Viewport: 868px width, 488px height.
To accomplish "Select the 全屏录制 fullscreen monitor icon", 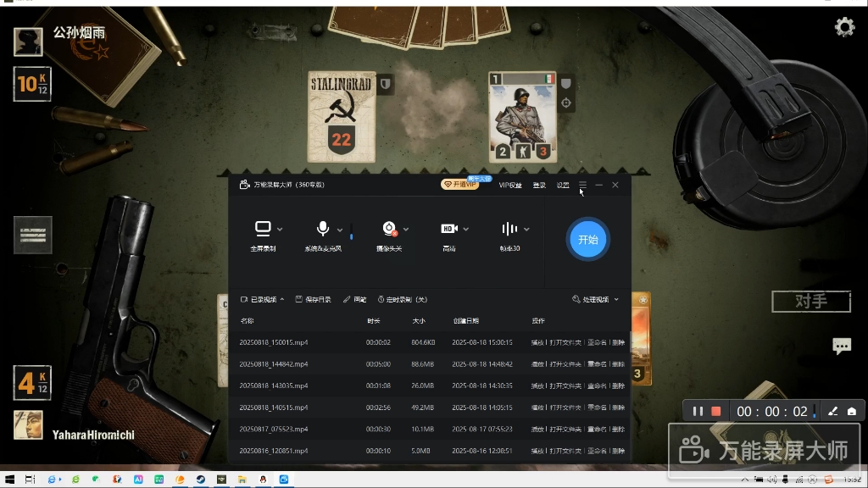I will [x=263, y=228].
